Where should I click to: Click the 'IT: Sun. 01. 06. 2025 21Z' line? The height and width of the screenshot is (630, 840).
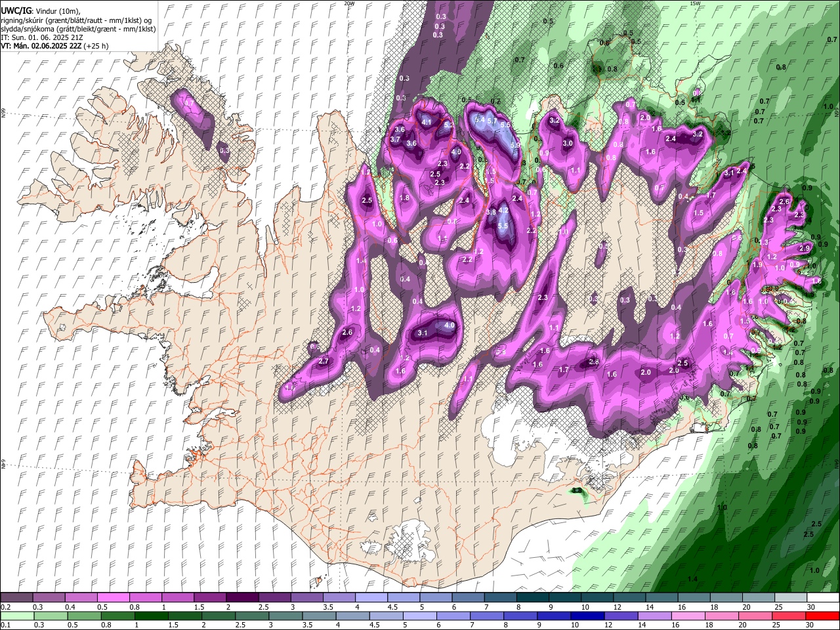click(x=41, y=37)
